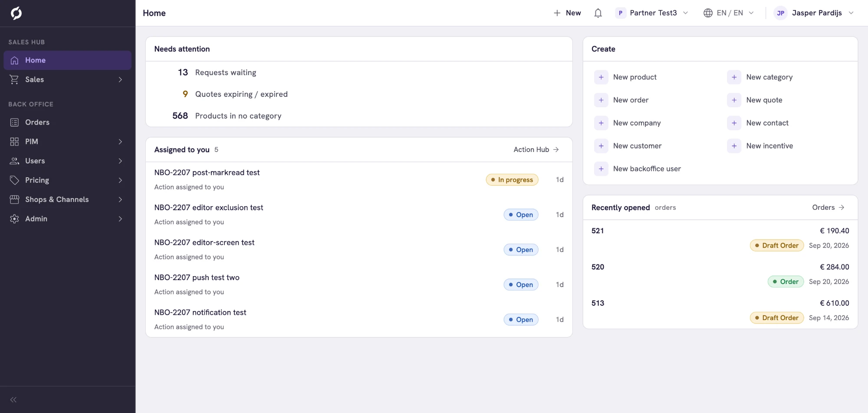This screenshot has width=868, height=413.
Task: Open Orders in the Back Office menu
Action: 68,122
